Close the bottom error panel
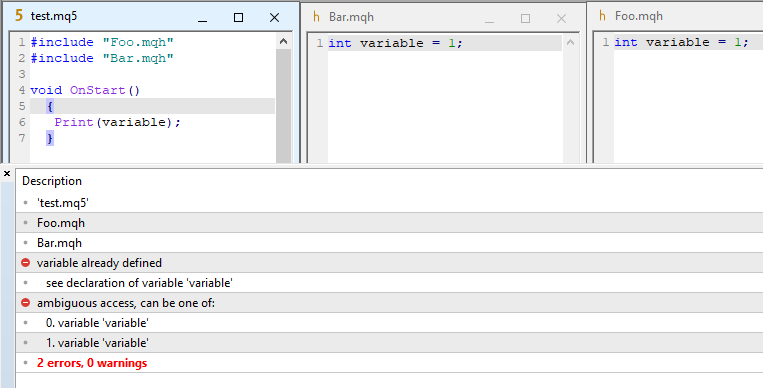The height and width of the screenshot is (388, 763). pyautogui.click(x=7, y=173)
